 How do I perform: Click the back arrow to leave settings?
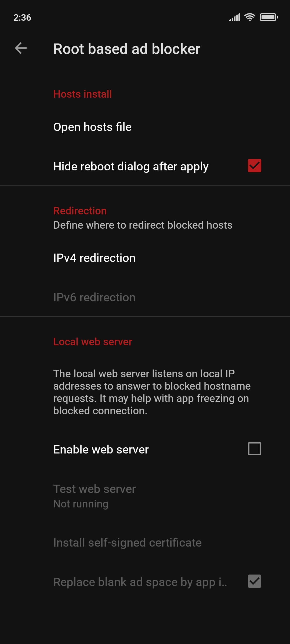[20, 48]
